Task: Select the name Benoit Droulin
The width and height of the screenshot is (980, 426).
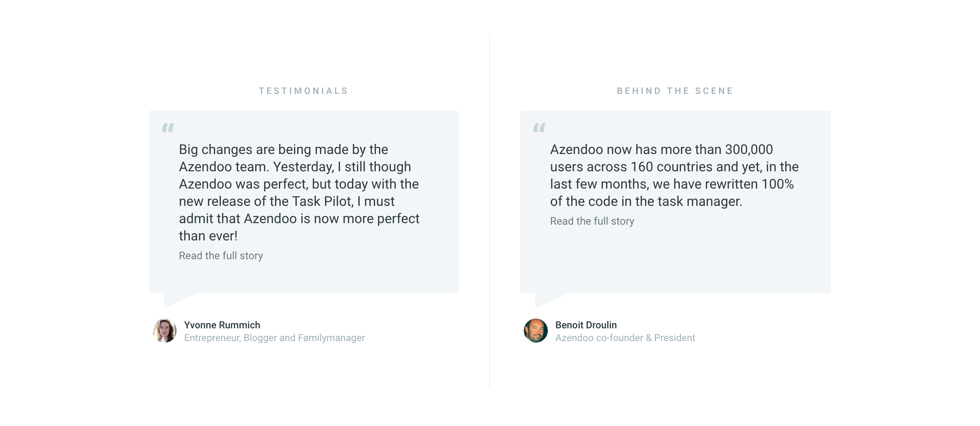Action: pyautogui.click(x=586, y=325)
